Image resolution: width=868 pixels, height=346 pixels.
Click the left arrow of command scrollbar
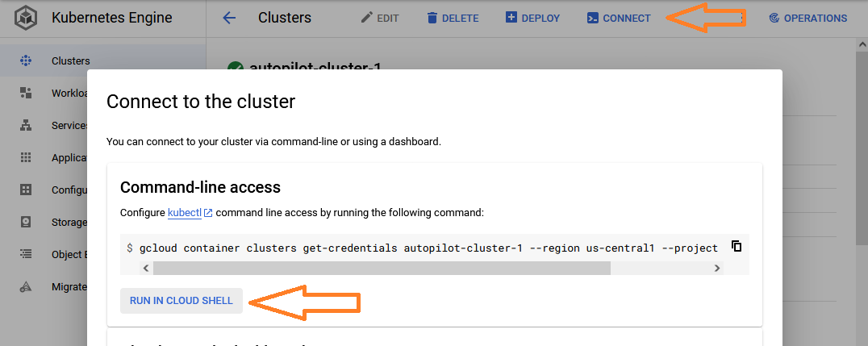[x=146, y=268]
